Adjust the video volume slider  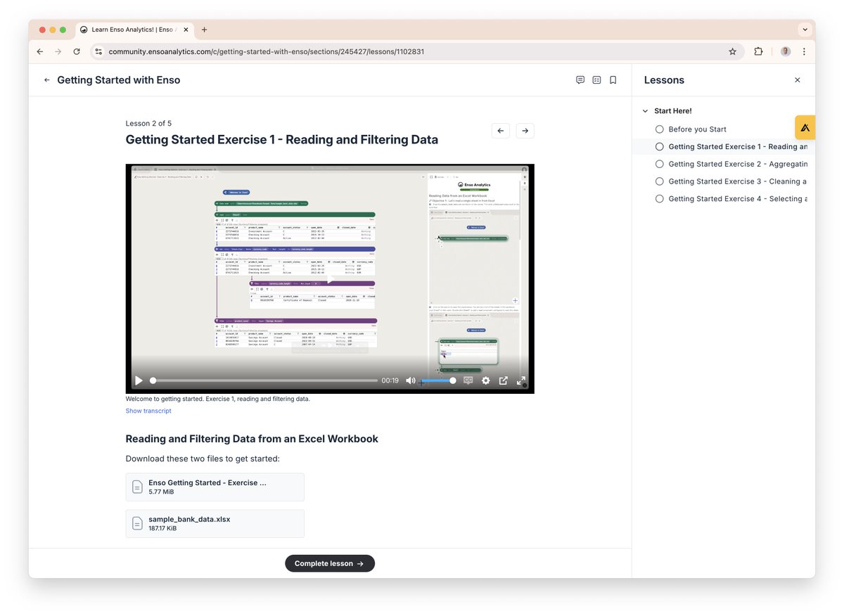(x=437, y=380)
